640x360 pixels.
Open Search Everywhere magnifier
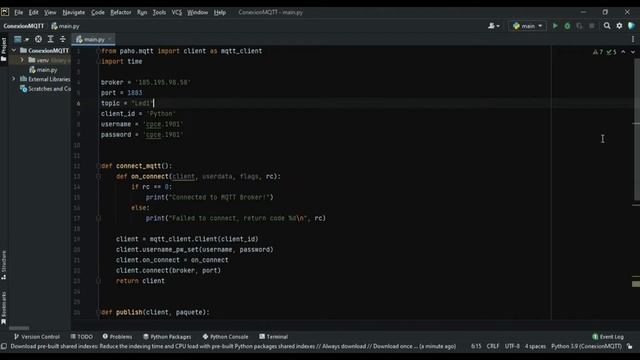[607, 26]
